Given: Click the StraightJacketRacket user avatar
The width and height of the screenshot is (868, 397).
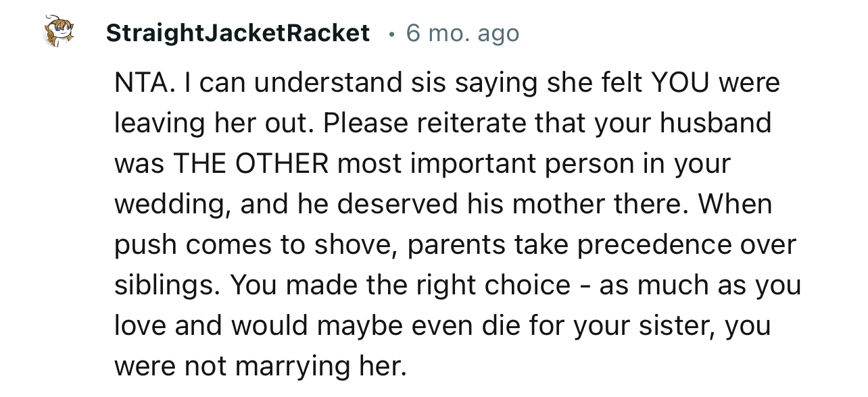Looking at the screenshot, I should pyautogui.click(x=59, y=32).
